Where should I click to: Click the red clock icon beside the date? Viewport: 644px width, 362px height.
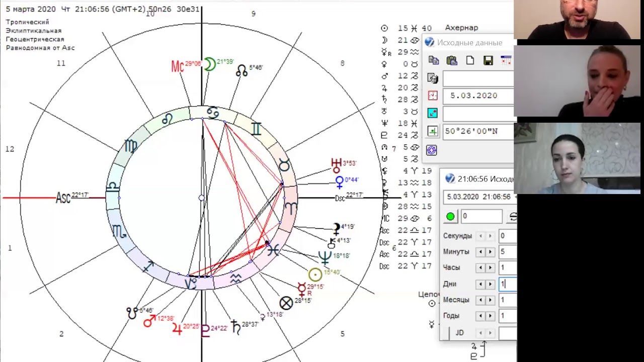[x=432, y=96]
